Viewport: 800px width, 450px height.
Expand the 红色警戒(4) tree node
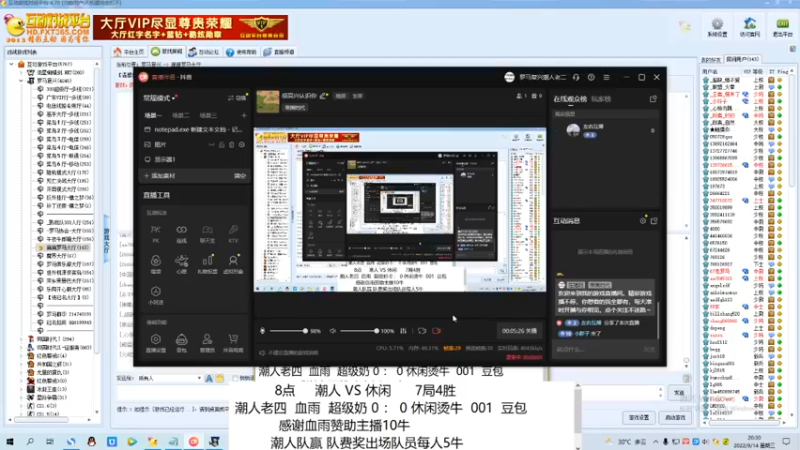tap(21, 356)
